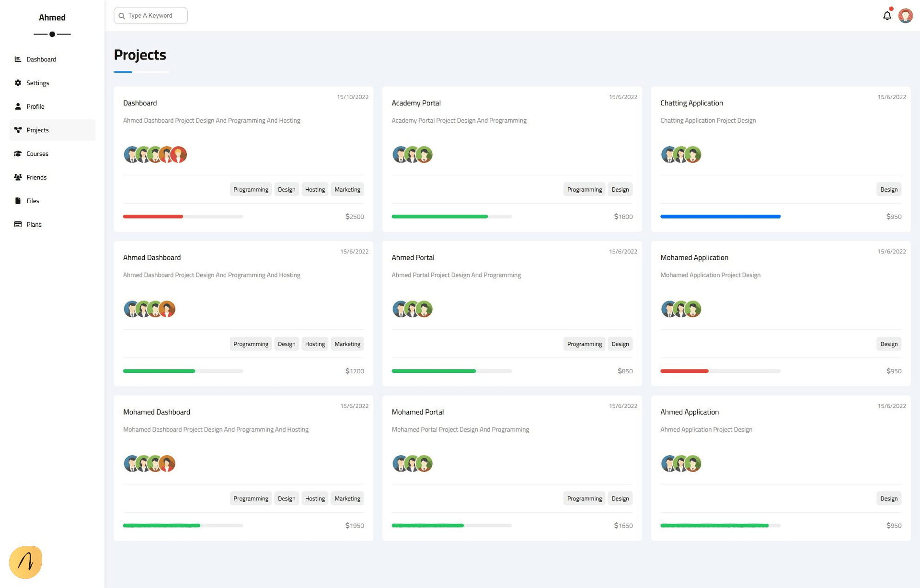920x588 pixels.
Task: Click Programming tag on Mohamed Portal card
Action: click(x=584, y=498)
